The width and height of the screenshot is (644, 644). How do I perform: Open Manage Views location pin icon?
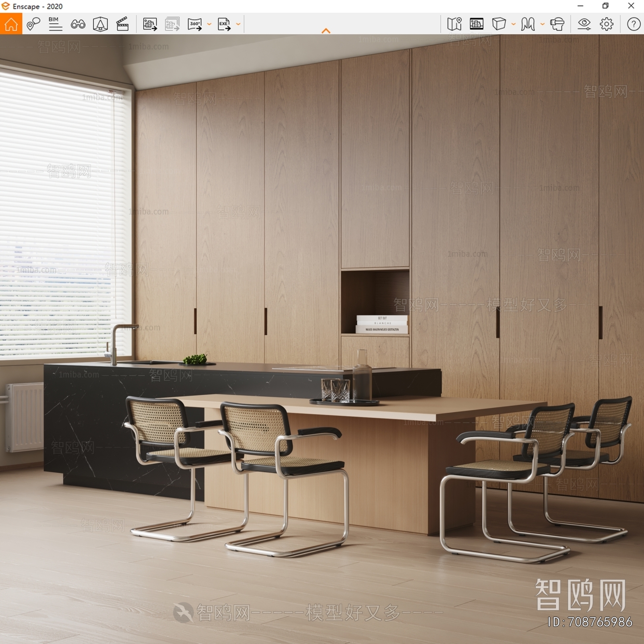pyautogui.click(x=33, y=24)
